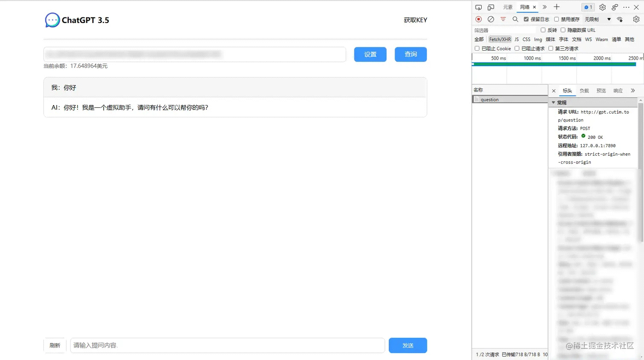Clear the network log
The height and width of the screenshot is (360, 644).
pos(491,19)
